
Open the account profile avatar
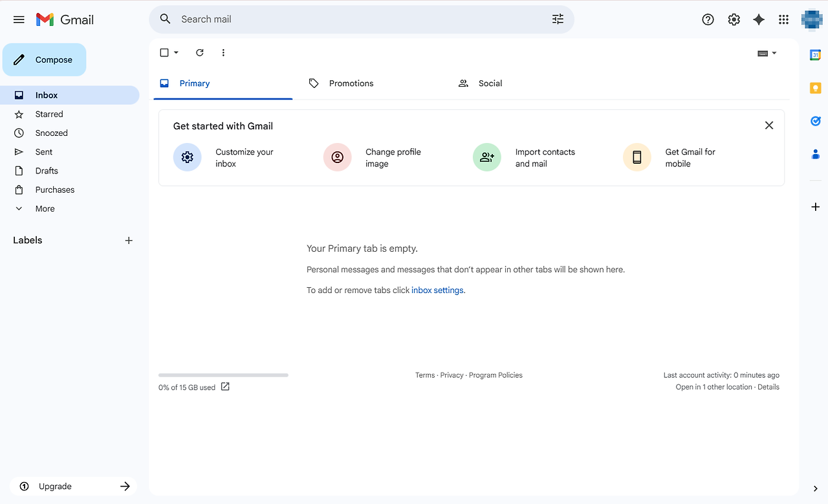(812, 19)
